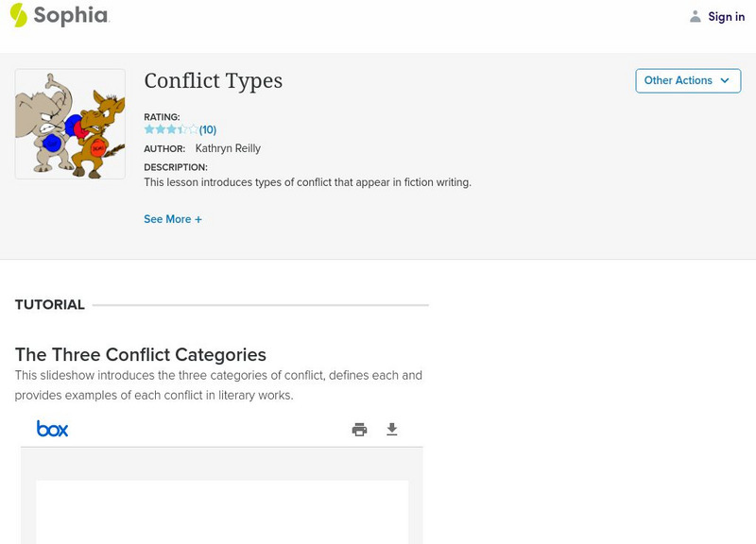Click the first rating star

(x=149, y=128)
